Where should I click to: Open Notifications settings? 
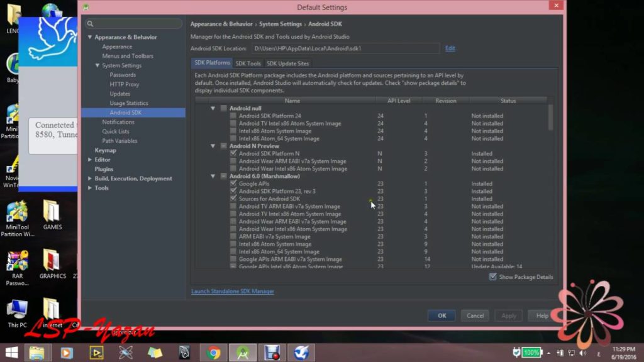coord(118,122)
